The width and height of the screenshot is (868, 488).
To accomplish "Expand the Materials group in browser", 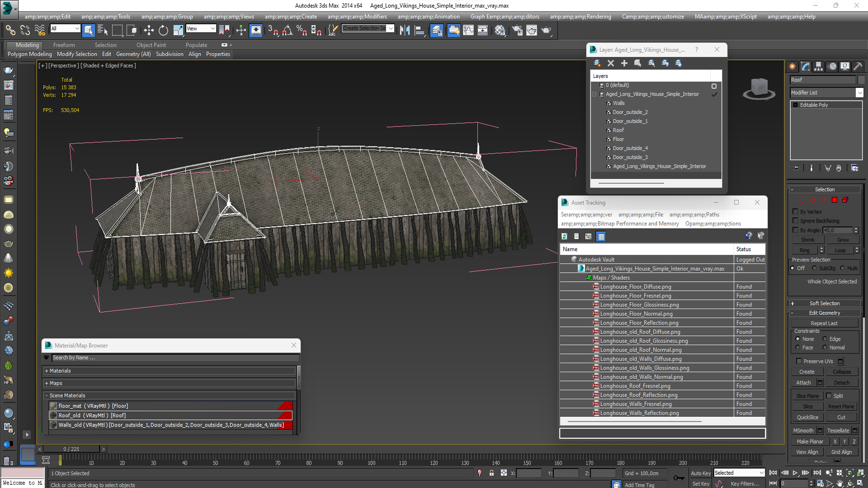I will click(x=47, y=371).
